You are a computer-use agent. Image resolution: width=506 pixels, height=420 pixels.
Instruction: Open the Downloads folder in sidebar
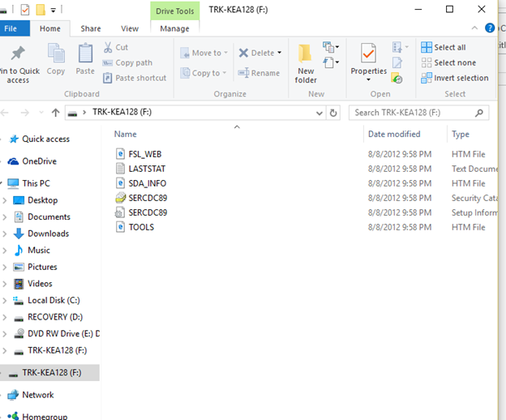click(x=48, y=234)
